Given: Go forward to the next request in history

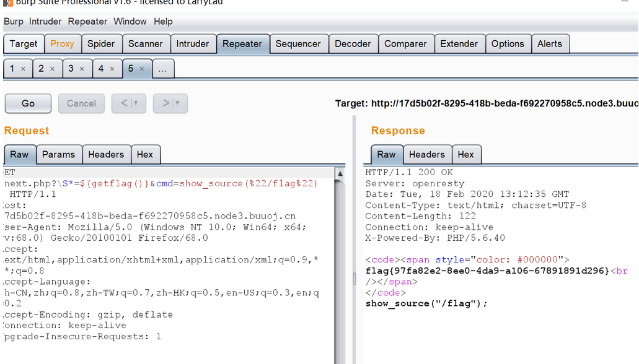Looking at the screenshot, I should pyautogui.click(x=166, y=103).
